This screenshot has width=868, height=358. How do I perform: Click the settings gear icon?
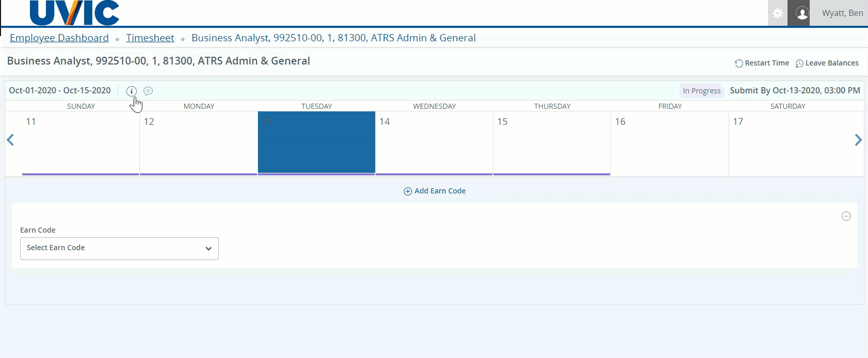click(x=778, y=13)
